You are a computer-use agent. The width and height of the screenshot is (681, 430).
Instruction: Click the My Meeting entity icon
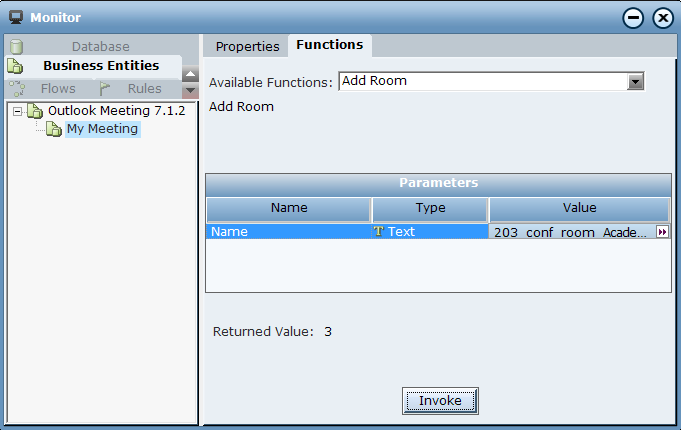pos(54,129)
